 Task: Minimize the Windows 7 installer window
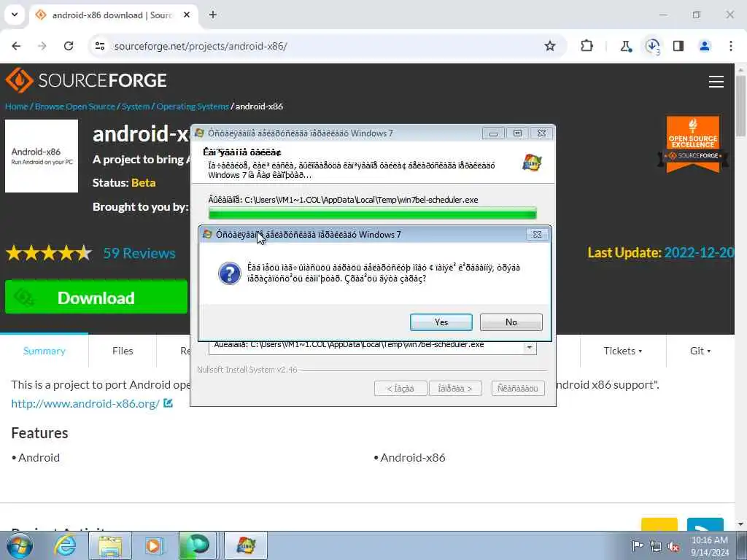coord(493,133)
